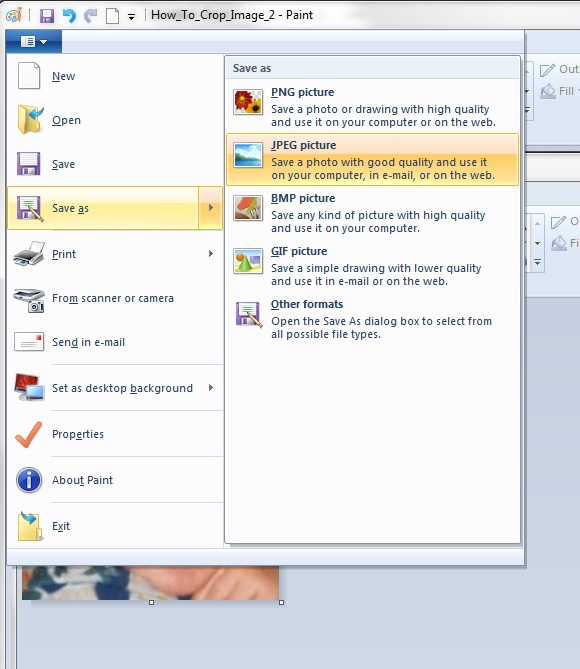Click the Paint file menu button
The height and width of the screenshot is (669, 580).
tap(34, 41)
